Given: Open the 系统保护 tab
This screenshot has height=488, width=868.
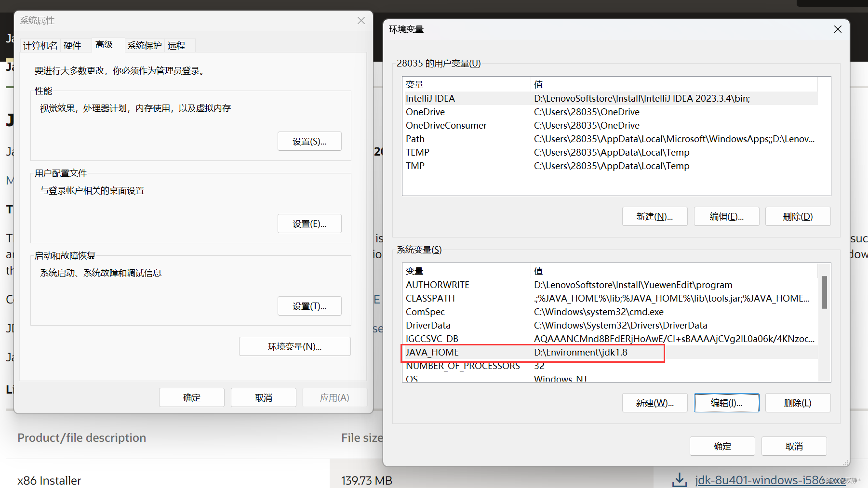Looking at the screenshot, I should click(145, 45).
